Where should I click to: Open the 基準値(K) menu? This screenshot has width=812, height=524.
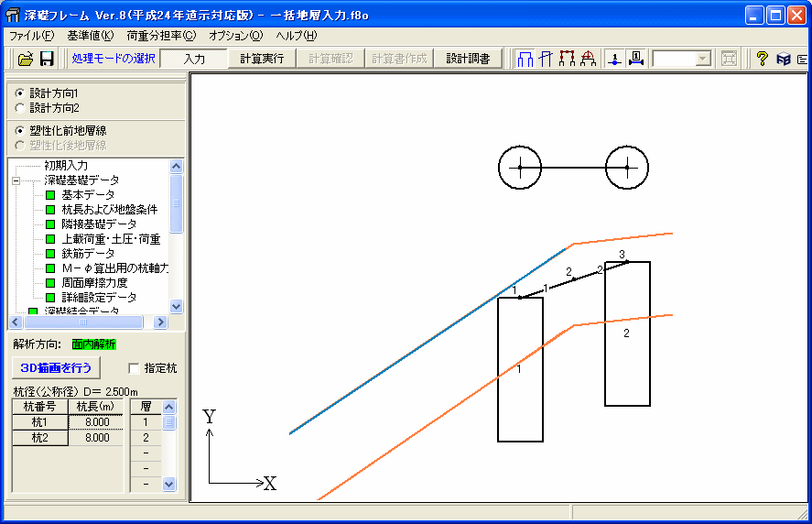pos(90,36)
